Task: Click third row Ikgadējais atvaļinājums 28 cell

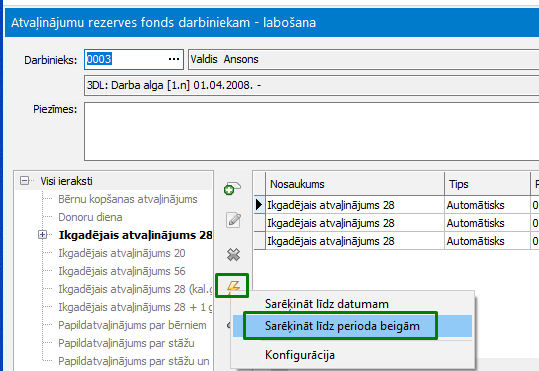Action: coord(355,241)
